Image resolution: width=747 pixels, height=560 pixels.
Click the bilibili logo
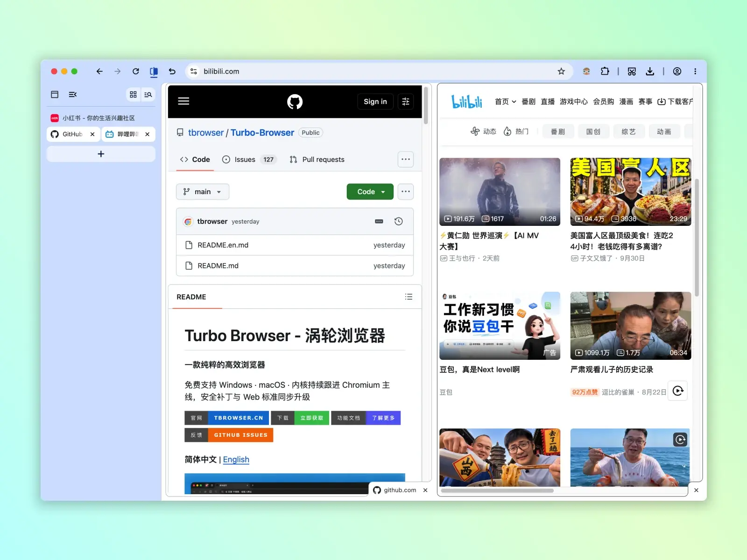click(x=467, y=101)
